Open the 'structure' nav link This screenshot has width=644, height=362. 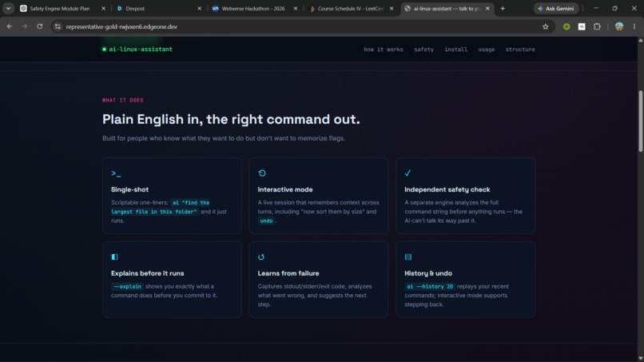pos(520,50)
